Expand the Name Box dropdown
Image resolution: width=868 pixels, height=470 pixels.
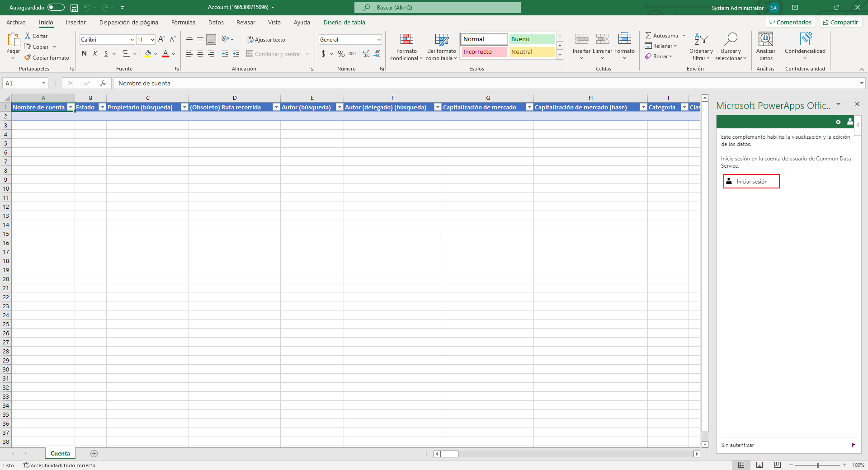[x=43, y=83]
